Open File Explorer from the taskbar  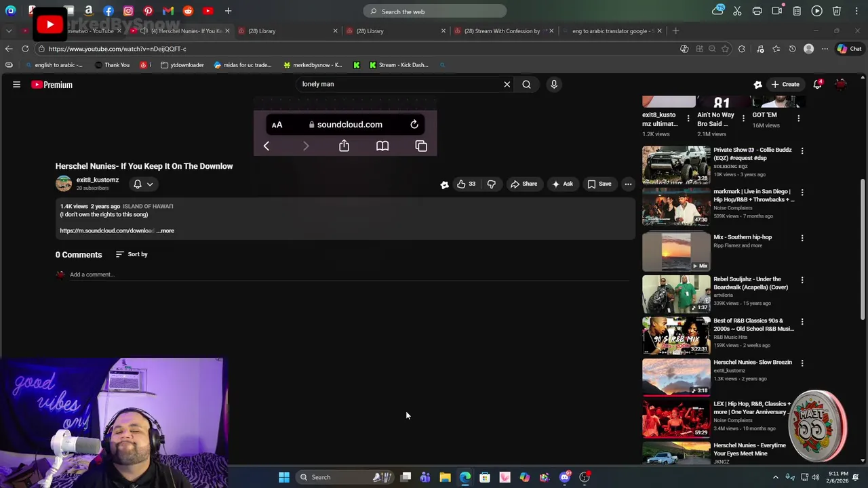pos(445,477)
